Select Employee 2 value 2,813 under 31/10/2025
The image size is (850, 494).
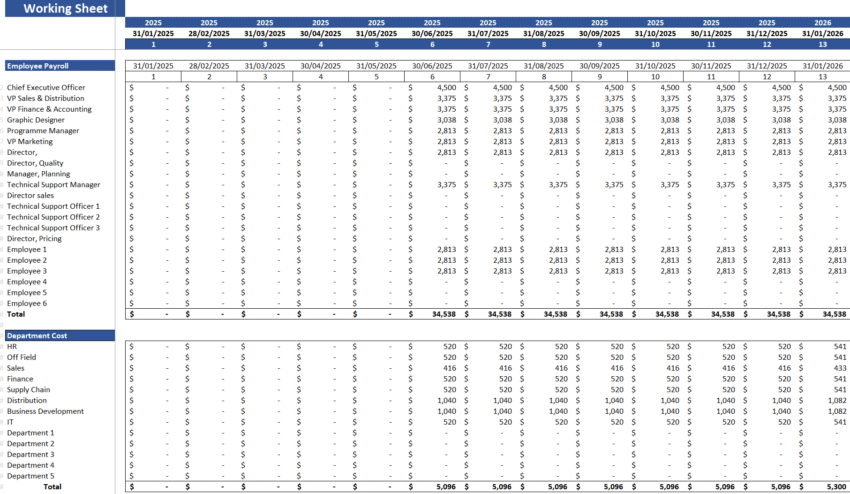(x=669, y=260)
